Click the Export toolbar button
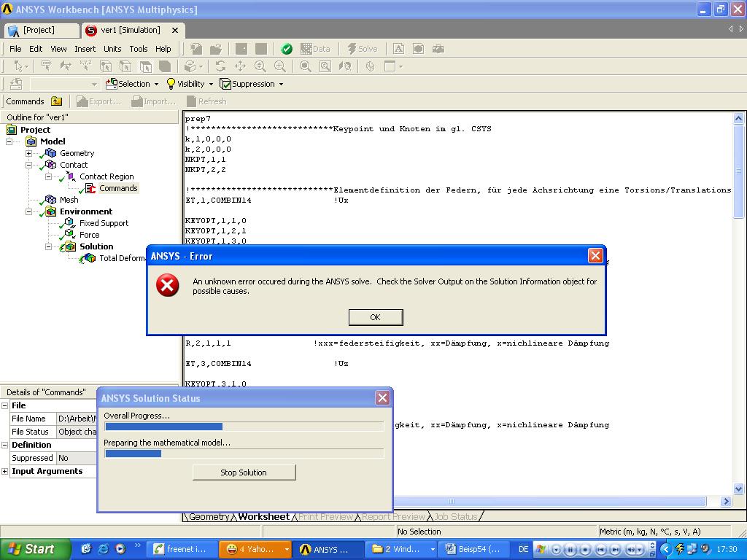Screen dimensions: 747x560 (x=98, y=101)
